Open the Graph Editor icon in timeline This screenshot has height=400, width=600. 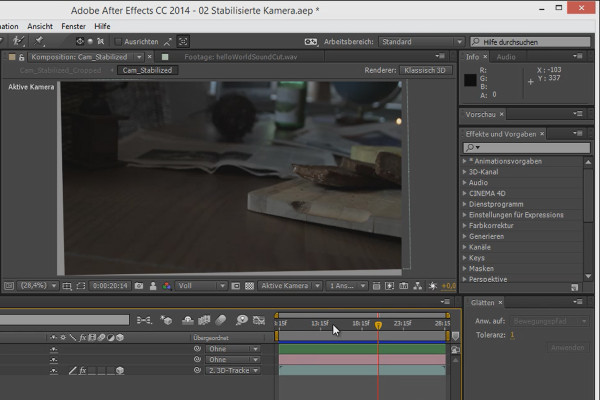pos(259,320)
